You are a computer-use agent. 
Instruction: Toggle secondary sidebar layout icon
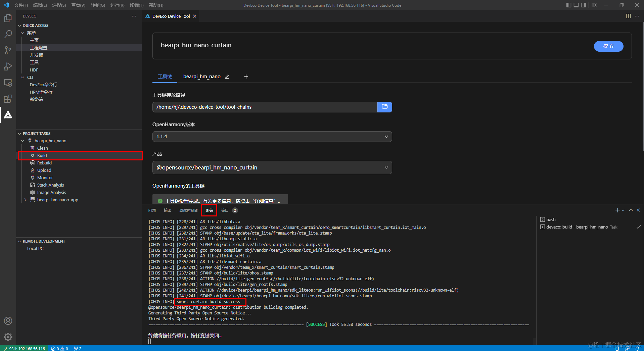[584, 5]
